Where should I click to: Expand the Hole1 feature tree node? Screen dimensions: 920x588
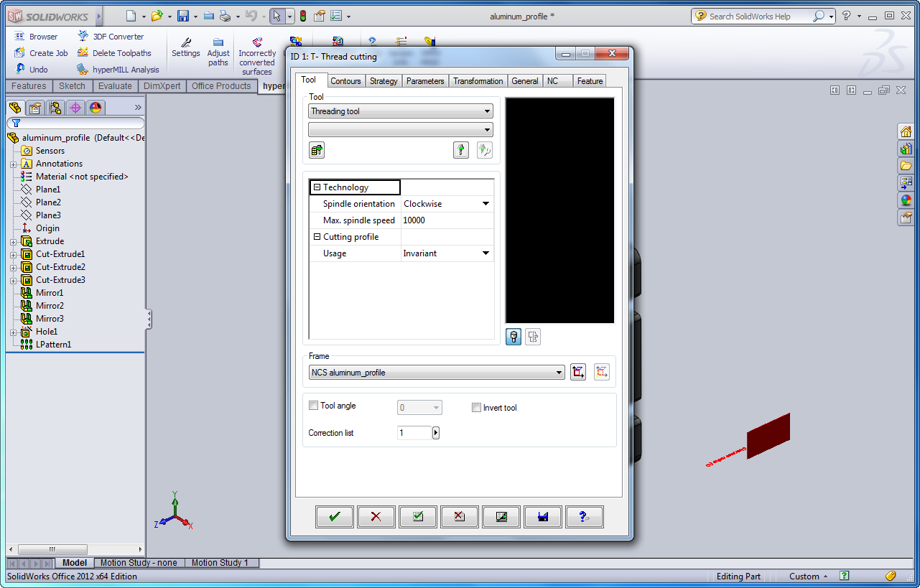(13, 332)
